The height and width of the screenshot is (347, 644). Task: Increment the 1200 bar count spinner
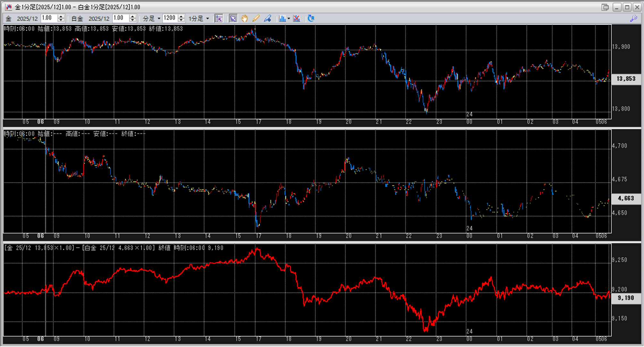[181, 16]
